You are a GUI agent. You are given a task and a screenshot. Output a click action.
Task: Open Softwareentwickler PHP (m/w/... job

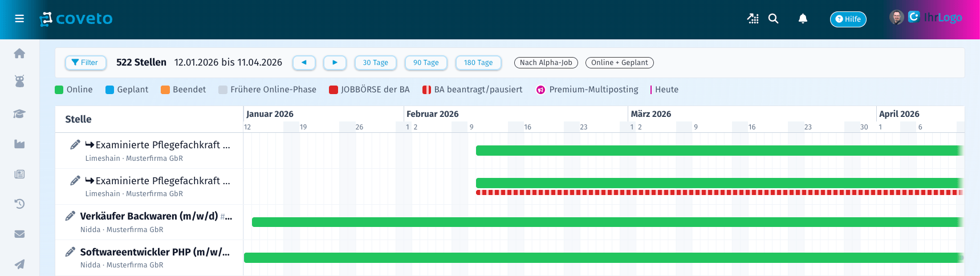coord(155,252)
